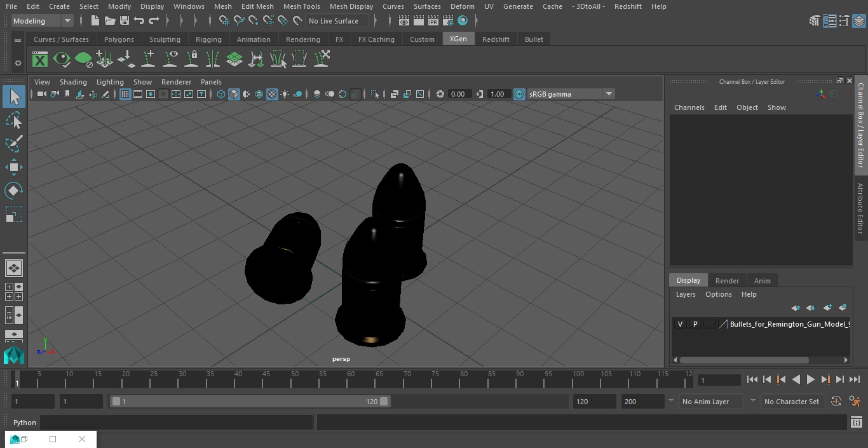Toggle Smooth shade all mode
Viewport: 868px width, 448px height.
pyautogui.click(x=234, y=94)
